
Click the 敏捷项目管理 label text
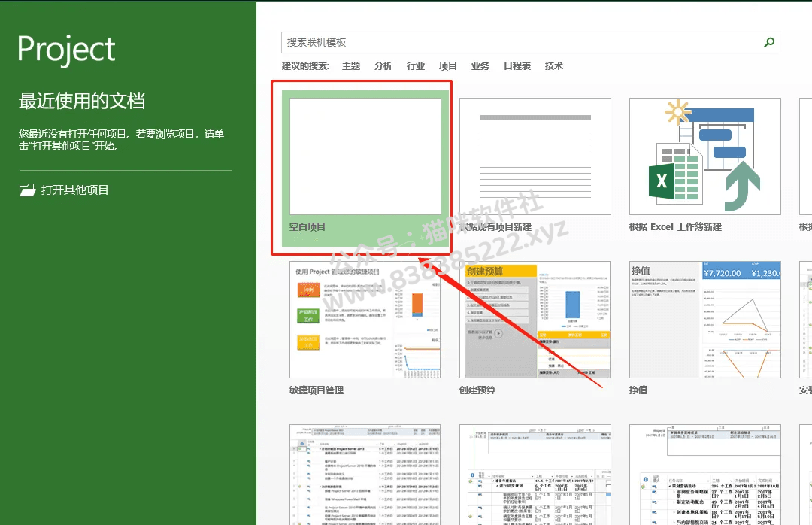tap(317, 390)
